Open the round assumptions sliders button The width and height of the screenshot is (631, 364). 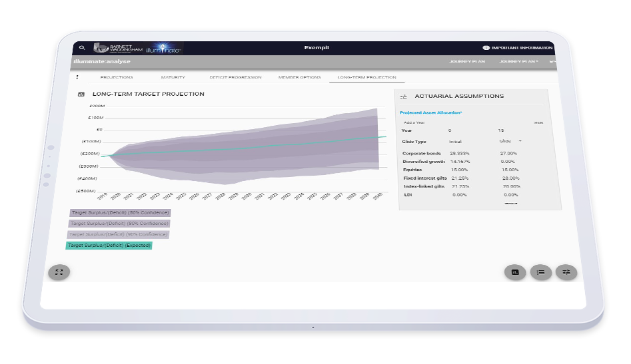click(x=566, y=272)
